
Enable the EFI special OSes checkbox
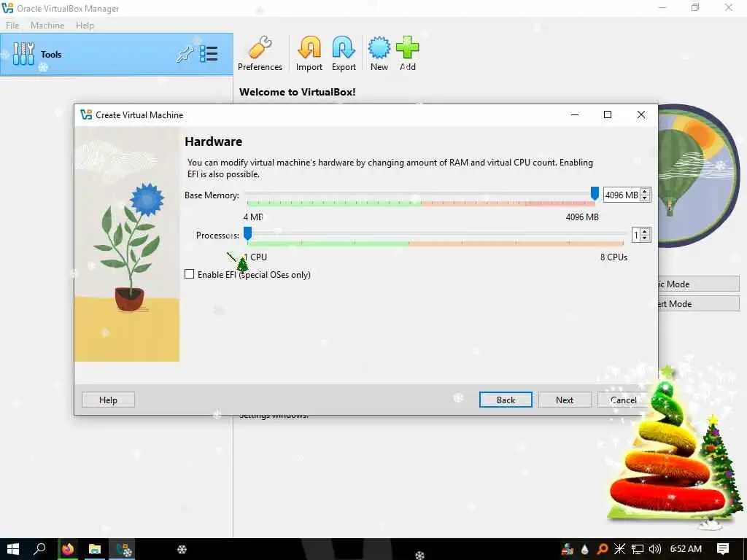190,274
